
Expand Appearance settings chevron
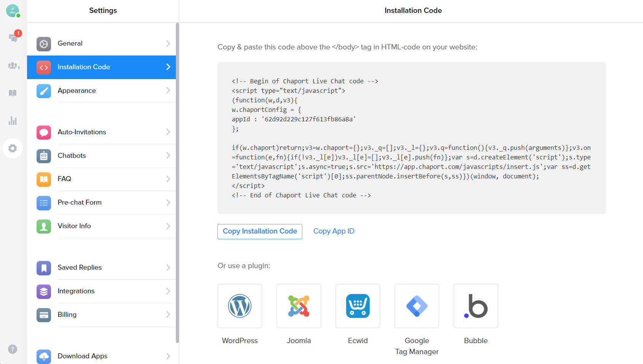[168, 91]
